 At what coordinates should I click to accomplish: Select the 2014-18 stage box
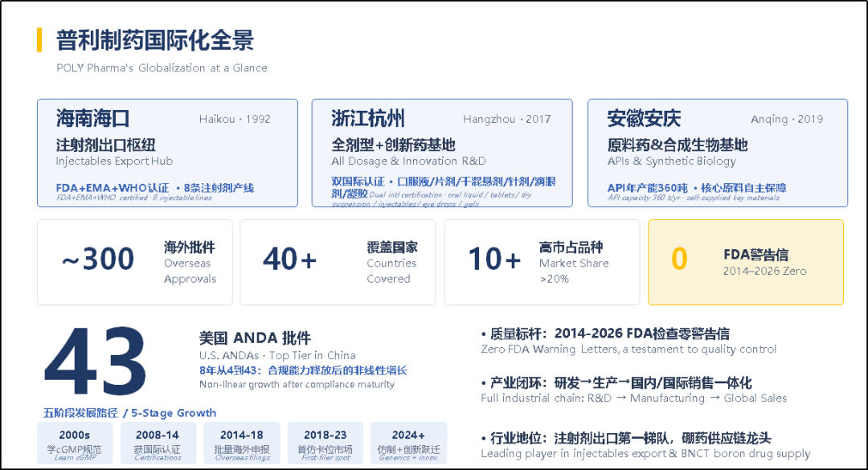(x=242, y=443)
